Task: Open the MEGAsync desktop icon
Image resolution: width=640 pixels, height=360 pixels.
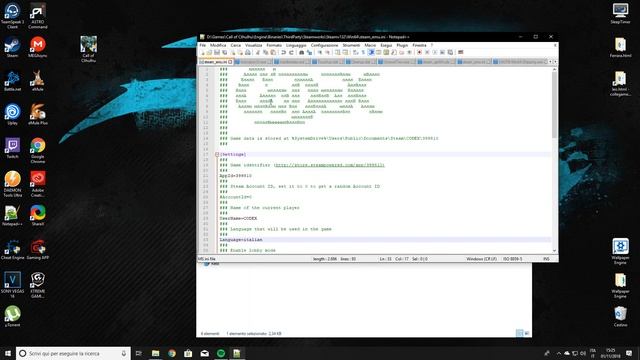Action: coord(38,47)
